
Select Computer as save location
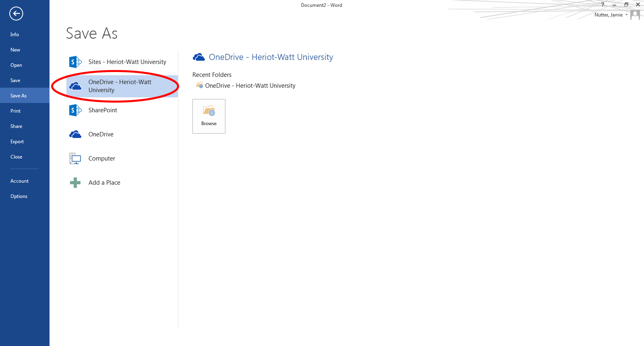122,159
